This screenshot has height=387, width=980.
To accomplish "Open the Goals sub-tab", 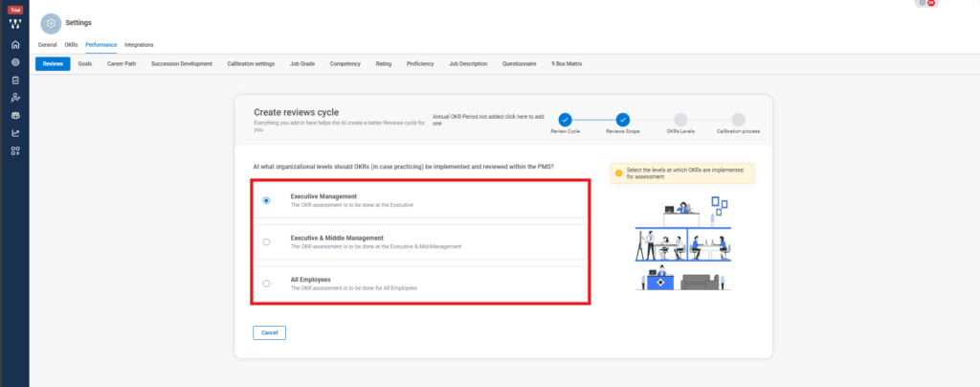I will (x=85, y=64).
